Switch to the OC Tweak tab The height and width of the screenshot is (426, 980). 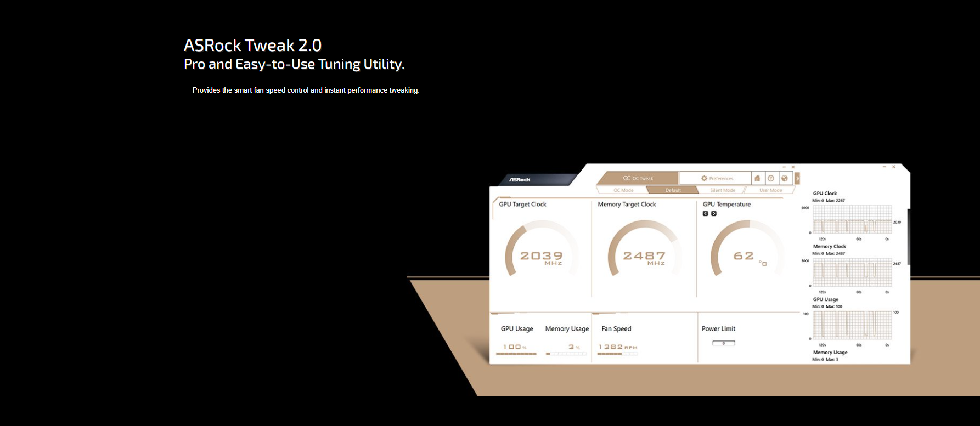point(638,178)
